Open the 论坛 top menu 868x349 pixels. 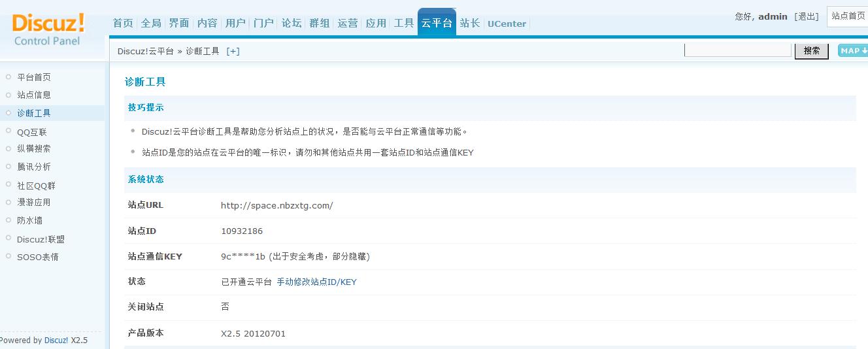(x=292, y=23)
